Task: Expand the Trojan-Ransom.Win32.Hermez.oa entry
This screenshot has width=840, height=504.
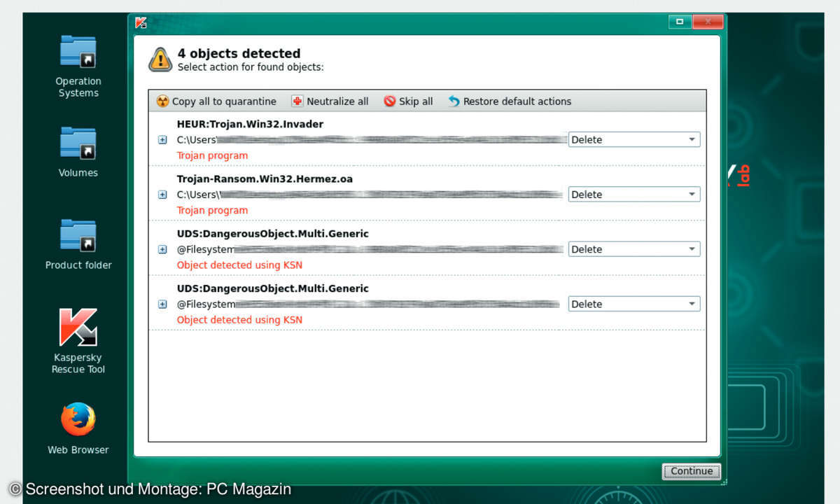Action: pyautogui.click(x=162, y=195)
